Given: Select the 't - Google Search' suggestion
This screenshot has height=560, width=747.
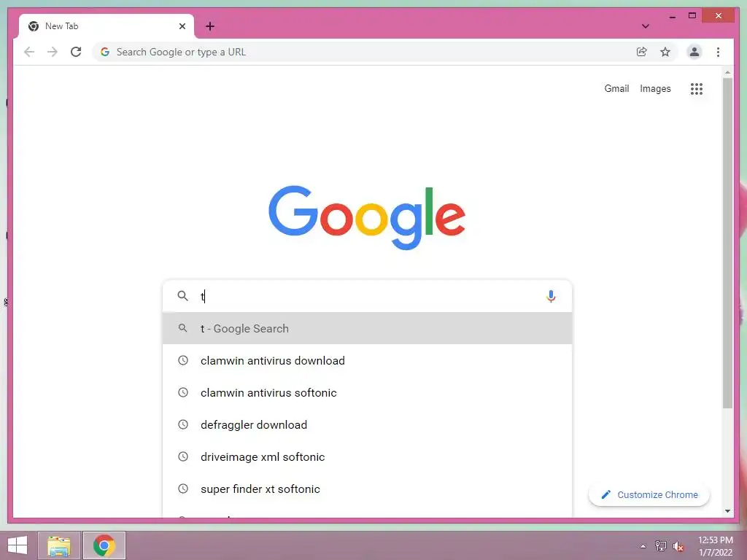Looking at the screenshot, I should (368, 329).
